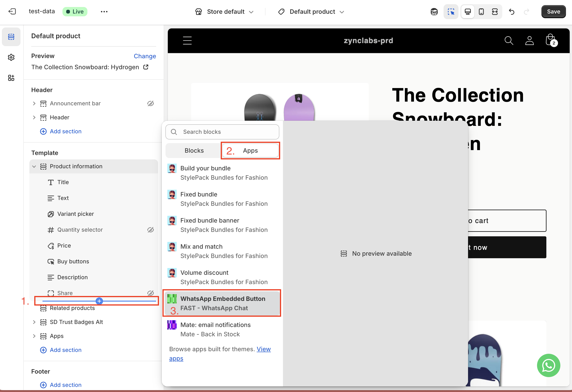Switch to the Blocks tab

194,151
